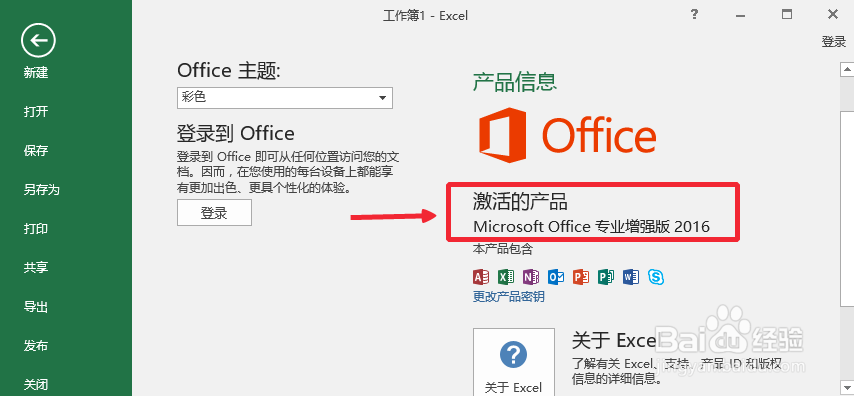Select 另存为 in the sidebar
The image size is (854, 396).
click(x=41, y=190)
